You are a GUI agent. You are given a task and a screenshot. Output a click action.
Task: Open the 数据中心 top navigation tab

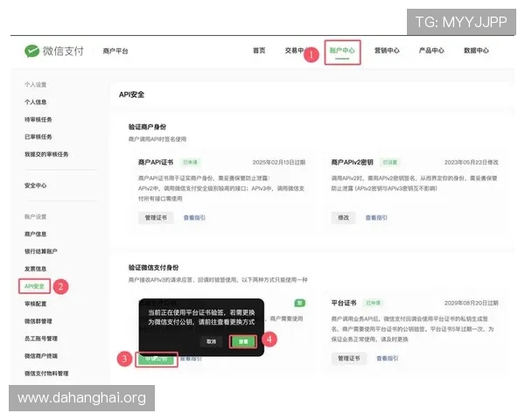(476, 51)
